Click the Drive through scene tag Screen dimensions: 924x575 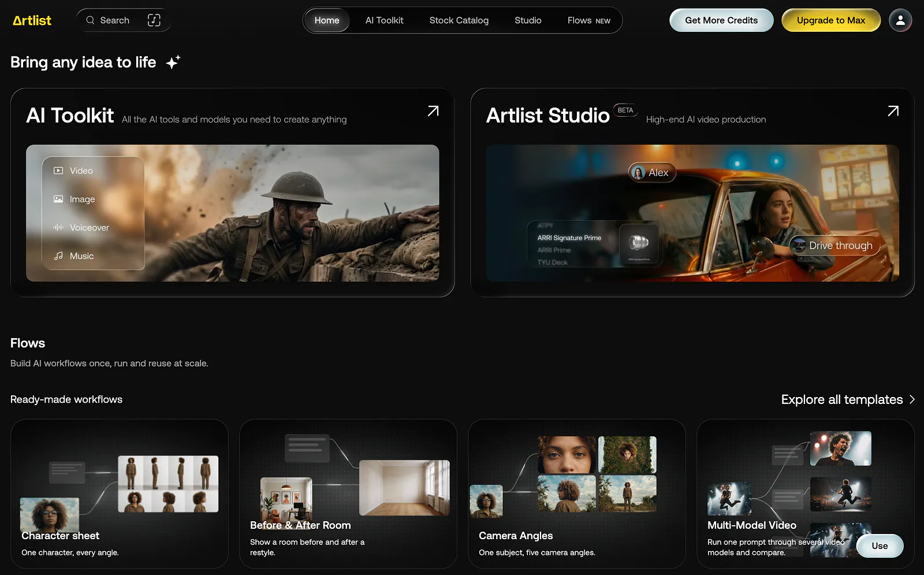[834, 246]
